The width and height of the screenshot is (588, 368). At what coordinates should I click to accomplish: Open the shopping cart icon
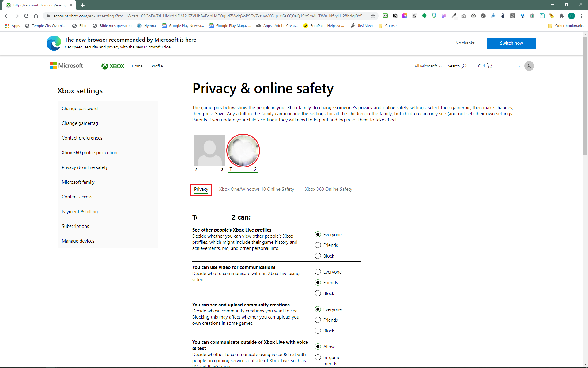point(489,66)
